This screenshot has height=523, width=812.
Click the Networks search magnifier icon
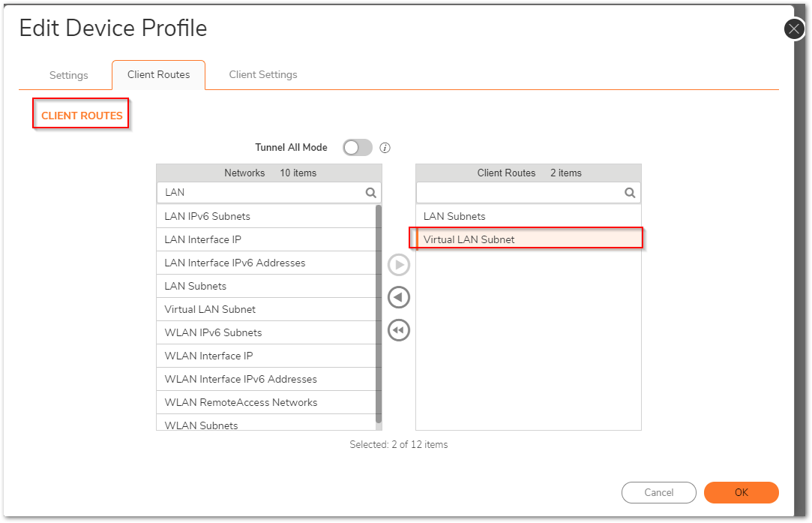(371, 193)
